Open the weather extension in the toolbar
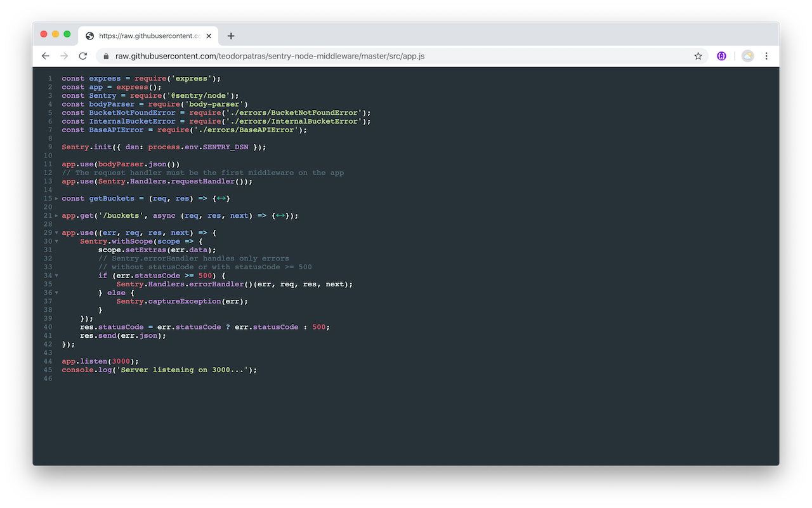Image resolution: width=812 pixels, height=508 pixels. pos(747,56)
